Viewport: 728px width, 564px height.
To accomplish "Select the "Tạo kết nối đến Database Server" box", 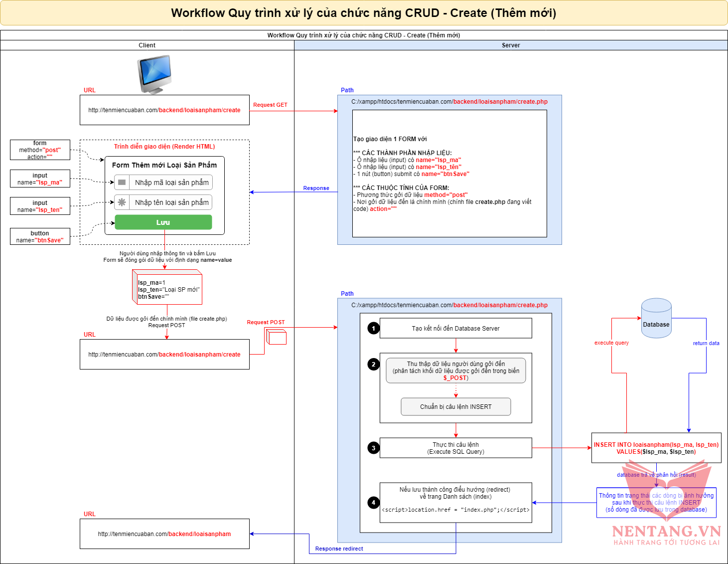I will 455,328.
